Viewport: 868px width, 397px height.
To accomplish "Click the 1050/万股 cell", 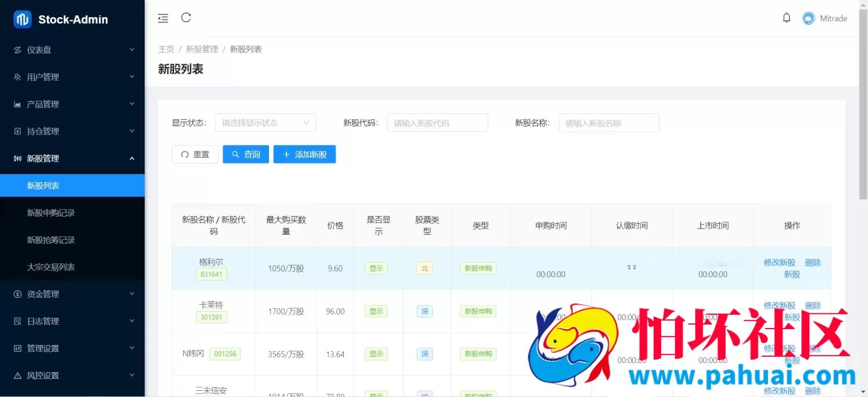I will (x=286, y=269).
